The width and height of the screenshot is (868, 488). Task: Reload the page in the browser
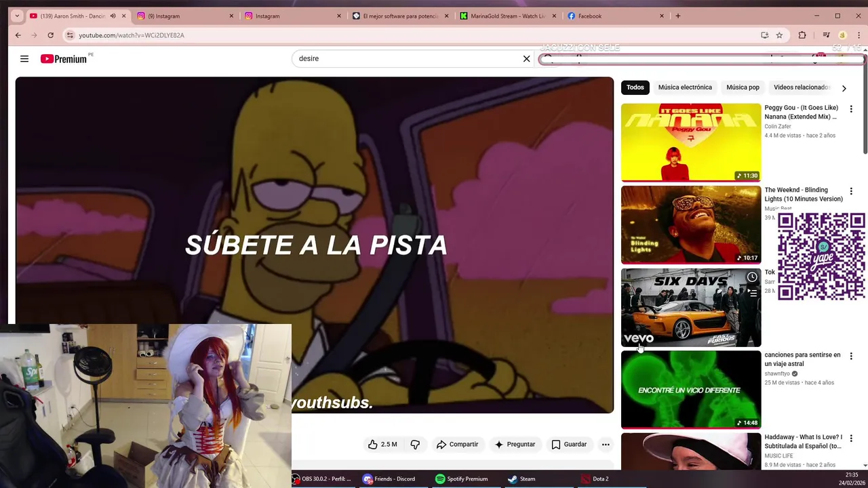pyautogui.click(x=50, y=35)
